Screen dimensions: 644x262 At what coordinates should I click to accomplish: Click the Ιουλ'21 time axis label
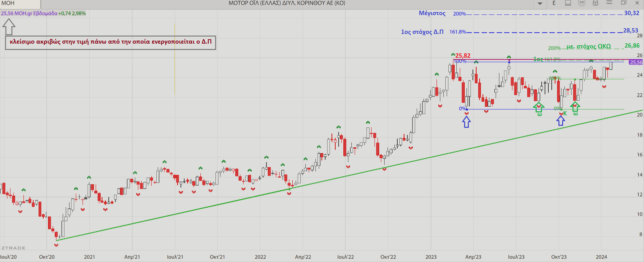[175, 257]
